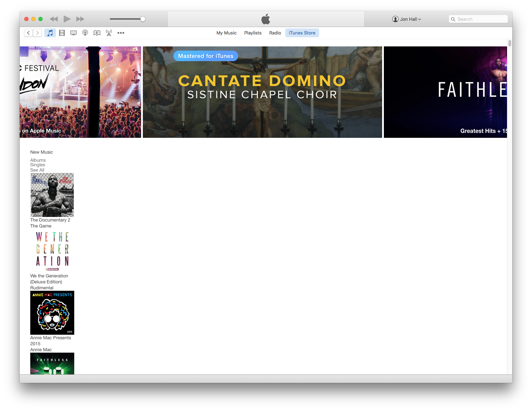Click The Game artist name
The height and width of the screenshot is (411, 532).
tap(41, 226)
